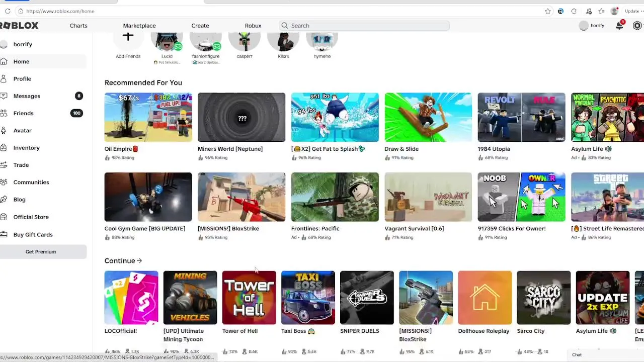The height and width of the screenshot is (362, 644).
Task: Open the 917359 Clicks For Owner thumbnail
Action: 521,197
